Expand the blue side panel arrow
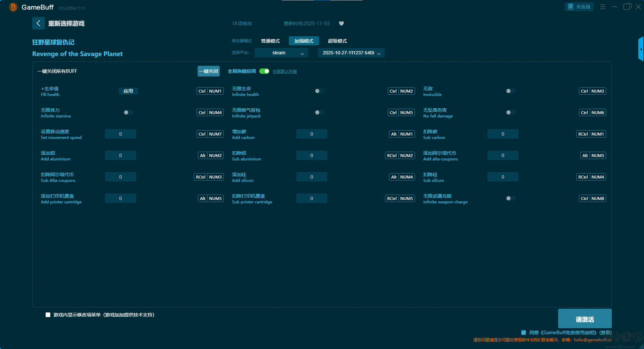This screenshot has height=349, width=644. (641, 49)
